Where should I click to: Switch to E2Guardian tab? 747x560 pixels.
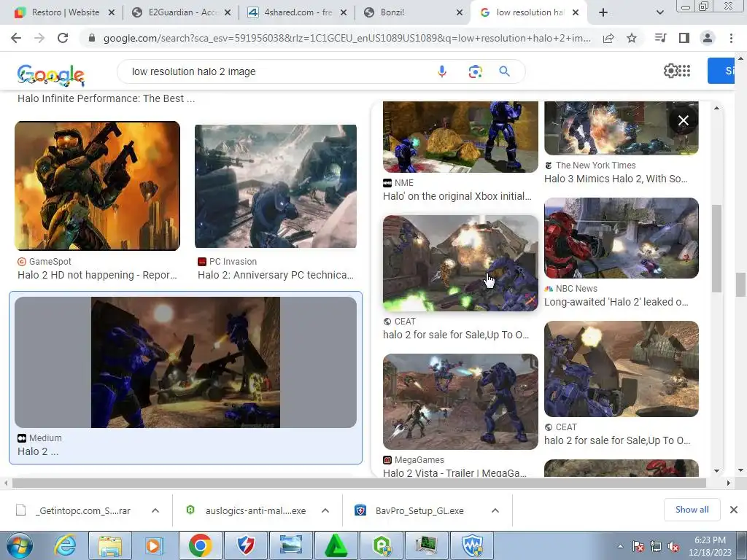[182, 12]
